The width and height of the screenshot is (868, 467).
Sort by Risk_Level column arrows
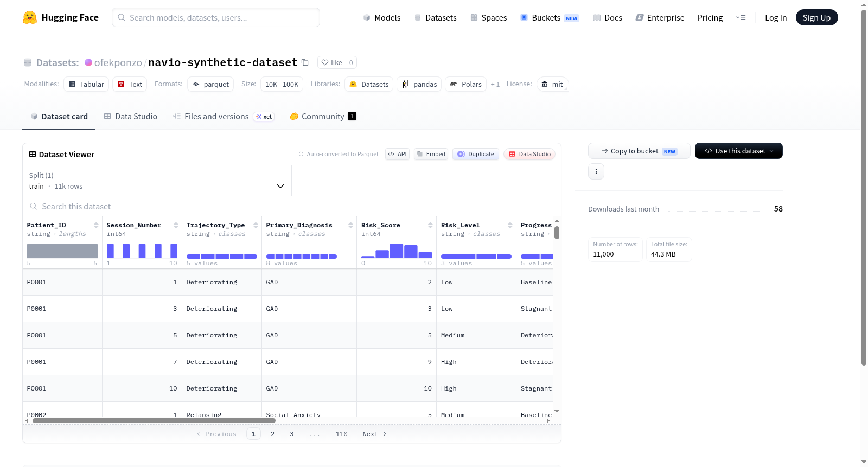point(510,225)
